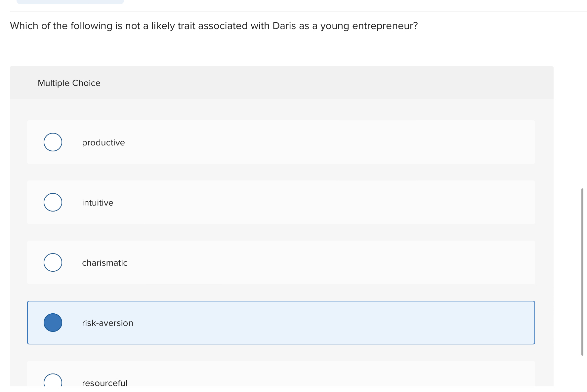Click the "resourceful" label text

click(105, 383)
